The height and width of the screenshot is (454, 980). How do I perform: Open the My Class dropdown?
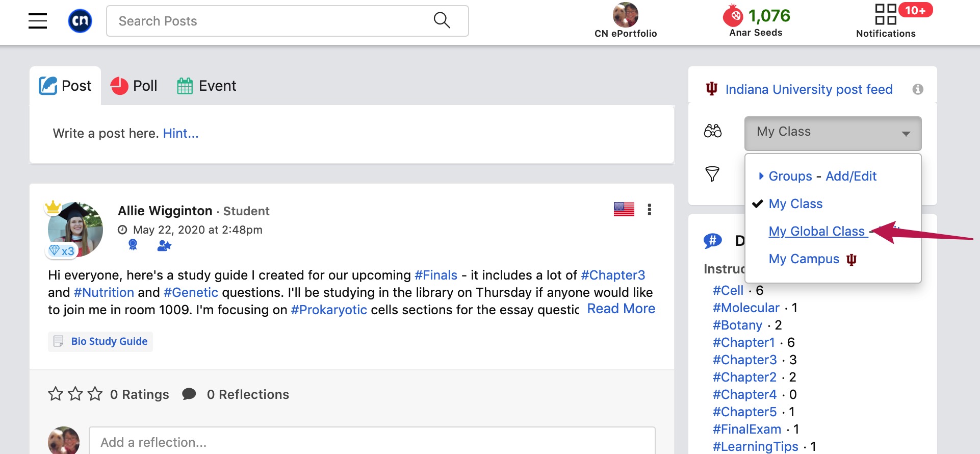point(833,133)
